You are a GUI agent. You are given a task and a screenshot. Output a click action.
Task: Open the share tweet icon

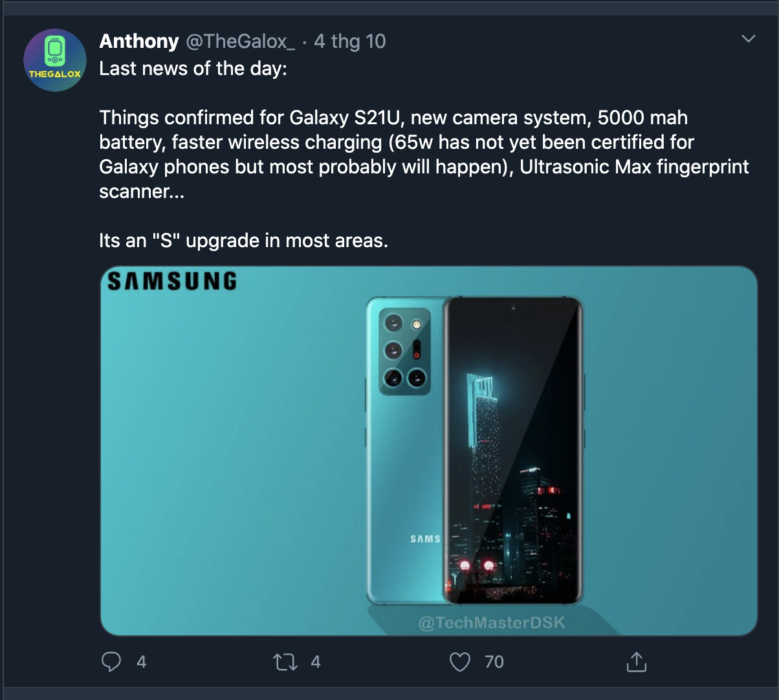(636, 661)
